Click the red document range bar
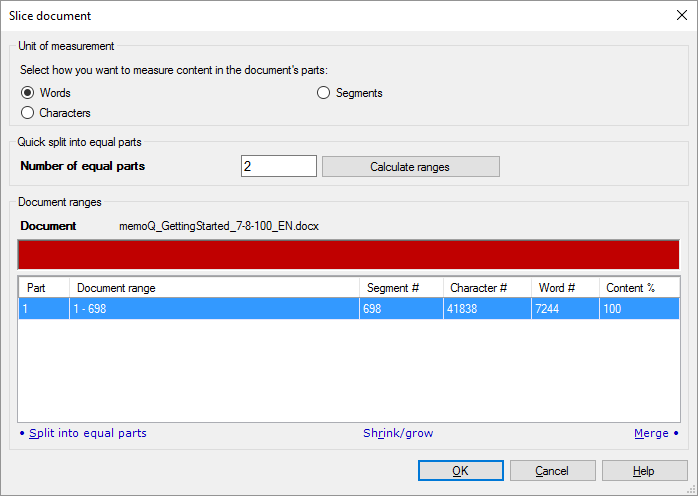This screenshot has width=698, height=496. pyautogui.click(x=348, y=254)
